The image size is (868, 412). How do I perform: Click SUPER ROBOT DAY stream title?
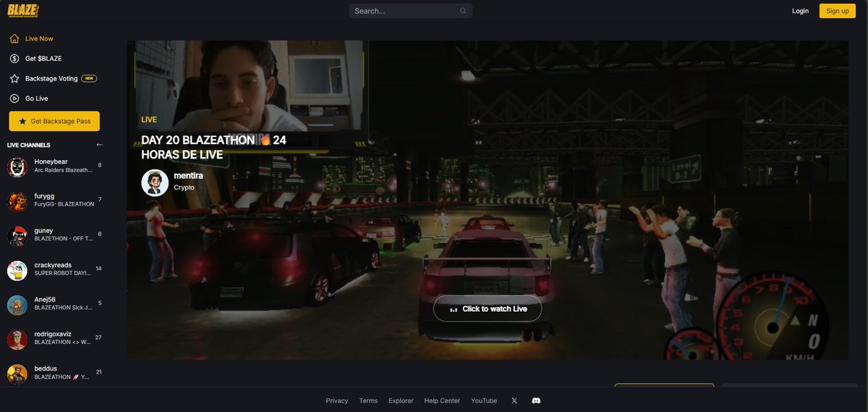[x=63, y=273]
